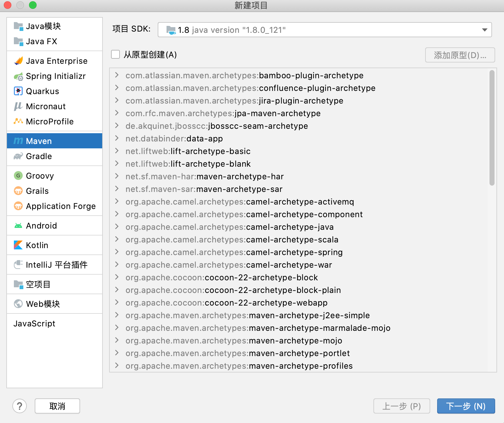Click the archetype list vertical scrollbar

coord(492,128)
